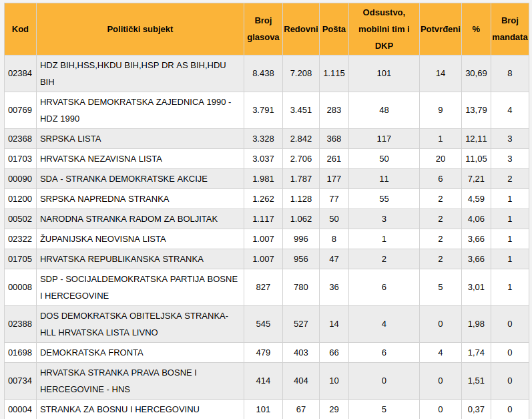
Task: Click code 00502 cell
Action: click(x=20, y=219)
